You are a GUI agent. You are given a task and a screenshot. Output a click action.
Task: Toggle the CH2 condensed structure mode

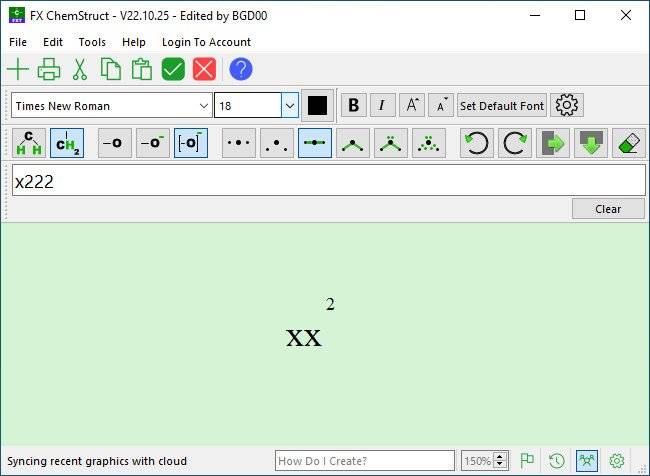click(67, 143)
